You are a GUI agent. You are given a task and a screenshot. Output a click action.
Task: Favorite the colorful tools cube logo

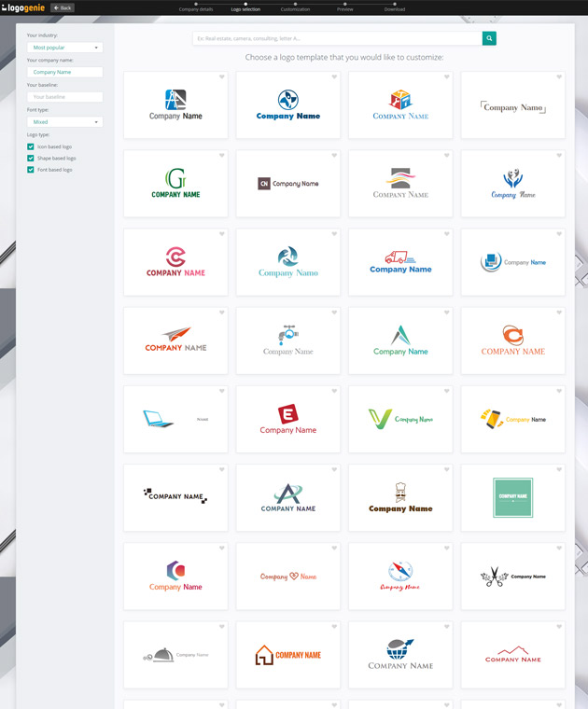click(446, 76)
